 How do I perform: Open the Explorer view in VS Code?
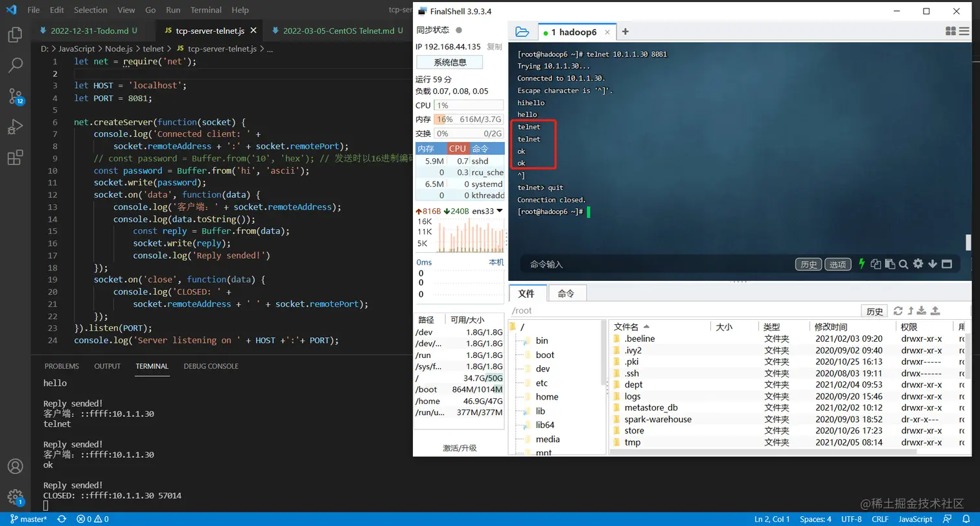[x=15, y=34]
